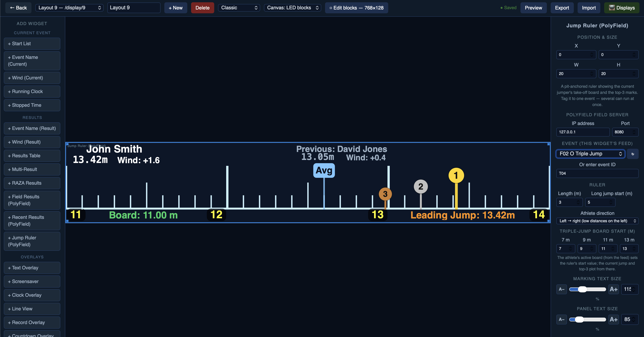Click the red Delete button
This screenshot has width=644, height=337.
202,8
